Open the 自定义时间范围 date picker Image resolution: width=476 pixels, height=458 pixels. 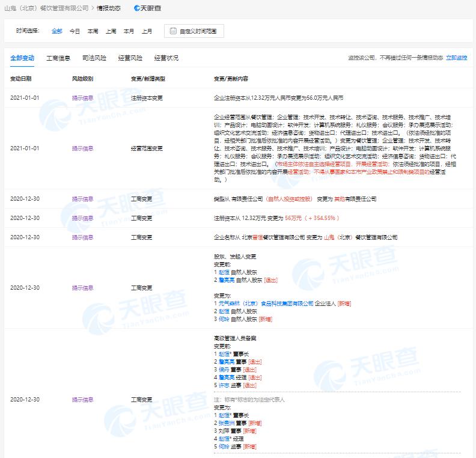(x=194, y=31)
